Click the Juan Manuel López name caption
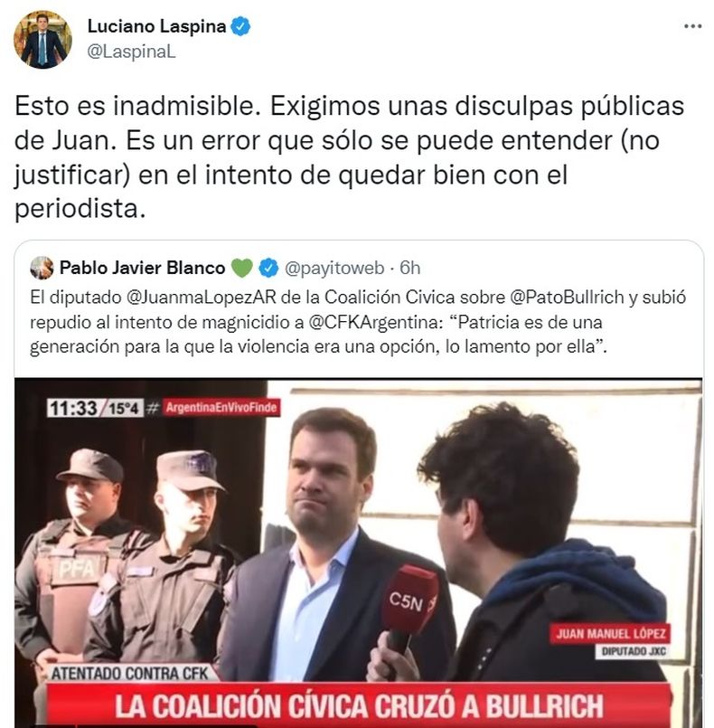 click(611, 633)
